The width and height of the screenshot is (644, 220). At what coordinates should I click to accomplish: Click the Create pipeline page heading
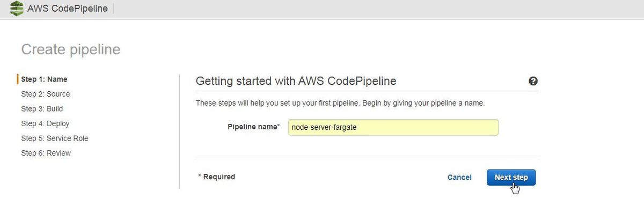click(x=71, y=49)
